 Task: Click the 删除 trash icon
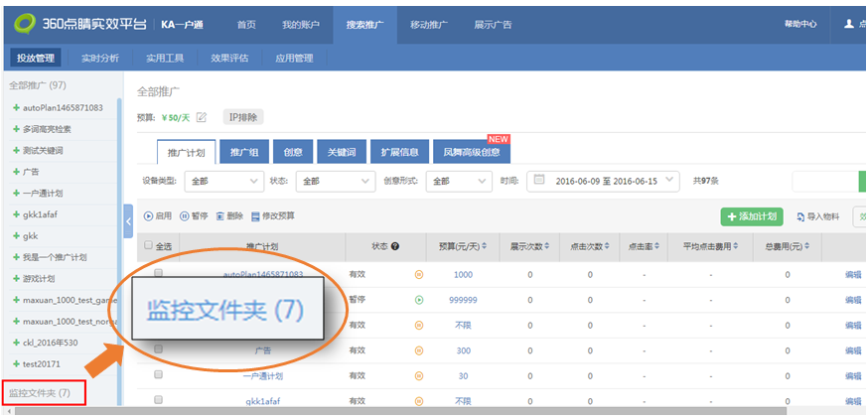click(220, 215)
